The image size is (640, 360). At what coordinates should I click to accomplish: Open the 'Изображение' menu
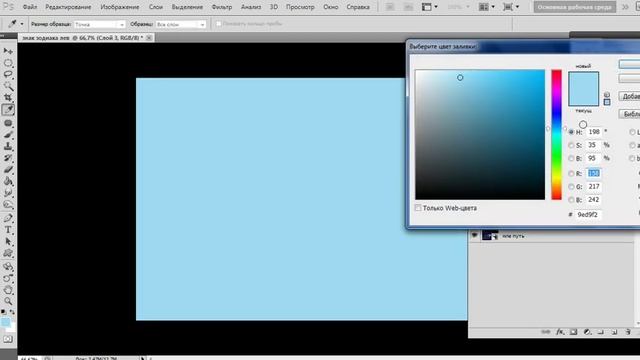point(120,7)
